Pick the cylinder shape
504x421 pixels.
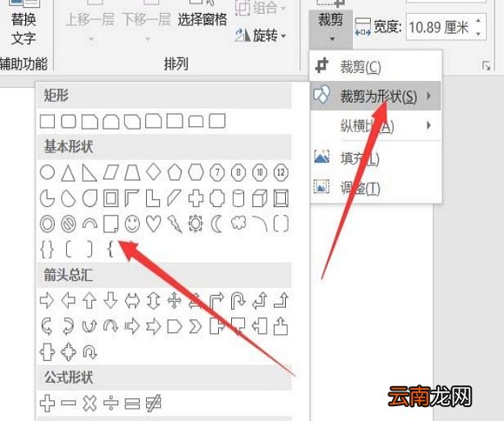point(238,198)
